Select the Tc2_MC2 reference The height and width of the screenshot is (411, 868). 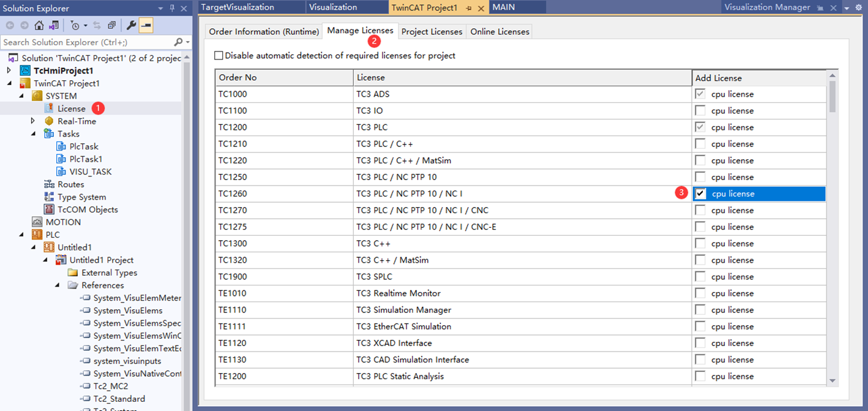pos(111,386)
